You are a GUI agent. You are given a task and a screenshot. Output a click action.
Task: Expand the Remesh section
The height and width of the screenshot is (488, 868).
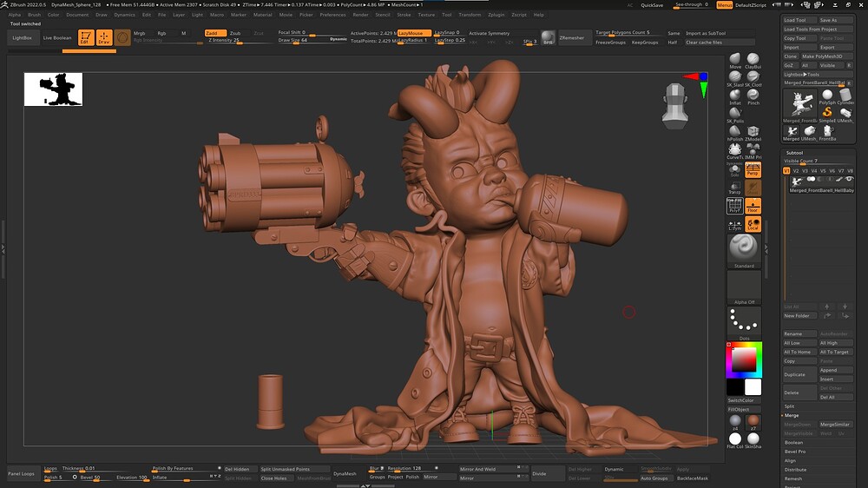(x=792, y=478)
